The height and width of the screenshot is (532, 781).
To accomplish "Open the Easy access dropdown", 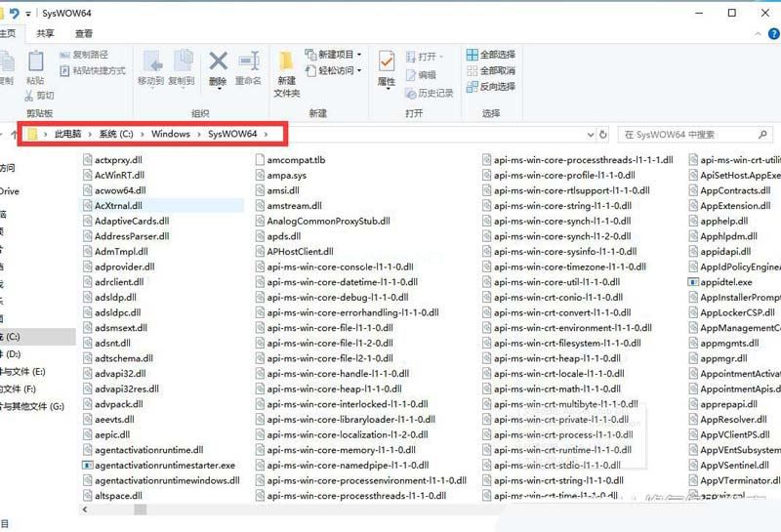I will pos(333,70).
